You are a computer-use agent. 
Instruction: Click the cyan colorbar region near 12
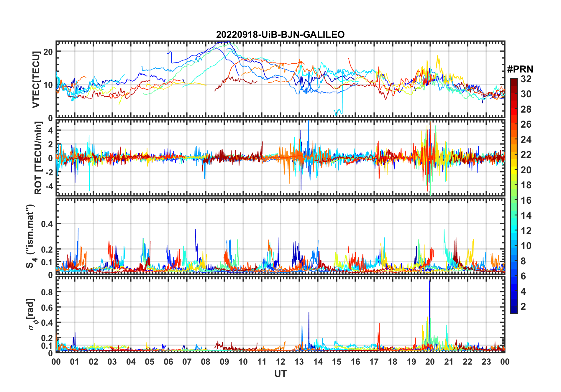514,231
